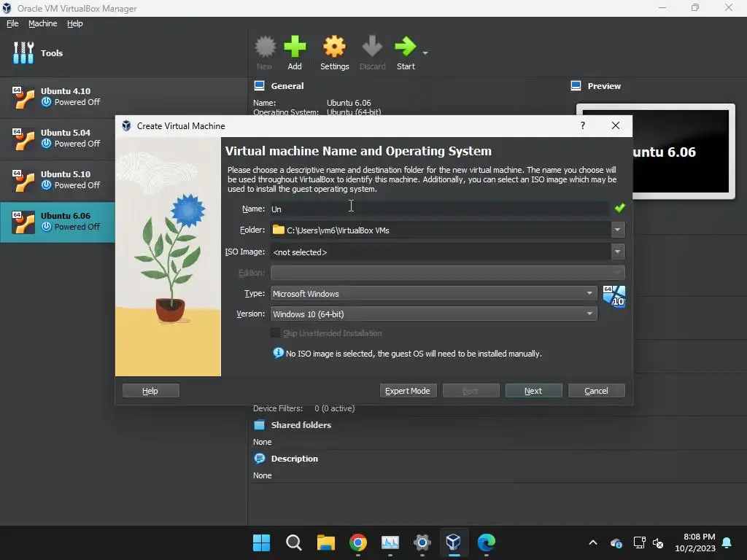747x560 pixels.
Task: Expand the ISO Image dropdown arrow
Action: point(617,252)
